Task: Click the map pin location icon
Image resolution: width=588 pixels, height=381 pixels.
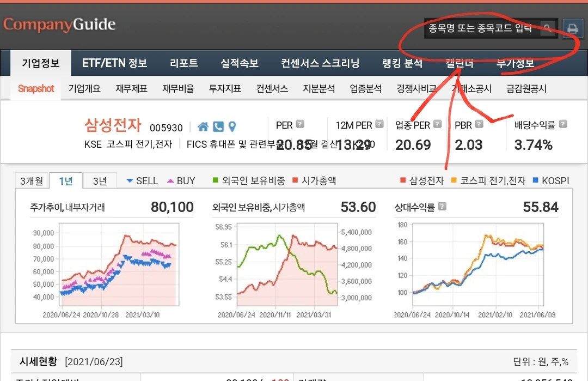Action: pos(232,127)
